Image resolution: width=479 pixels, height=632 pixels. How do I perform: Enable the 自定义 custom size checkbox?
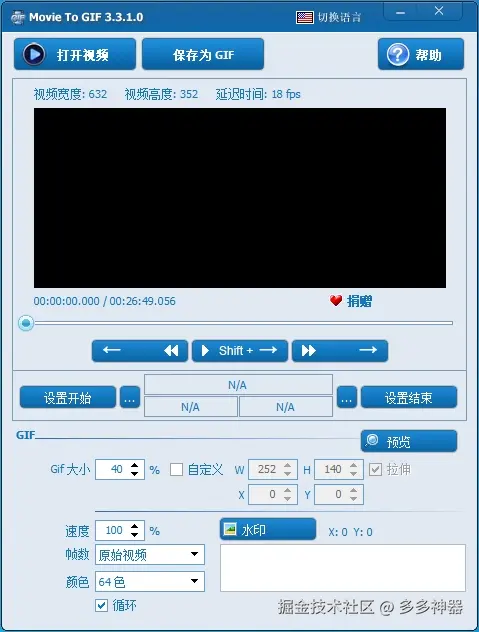[176, 469]
